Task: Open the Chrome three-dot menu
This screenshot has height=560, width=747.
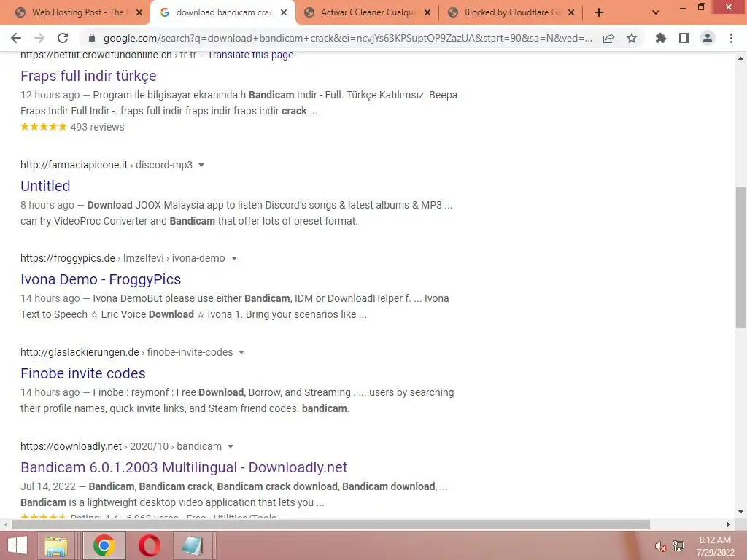Action: tap(731, 38)
